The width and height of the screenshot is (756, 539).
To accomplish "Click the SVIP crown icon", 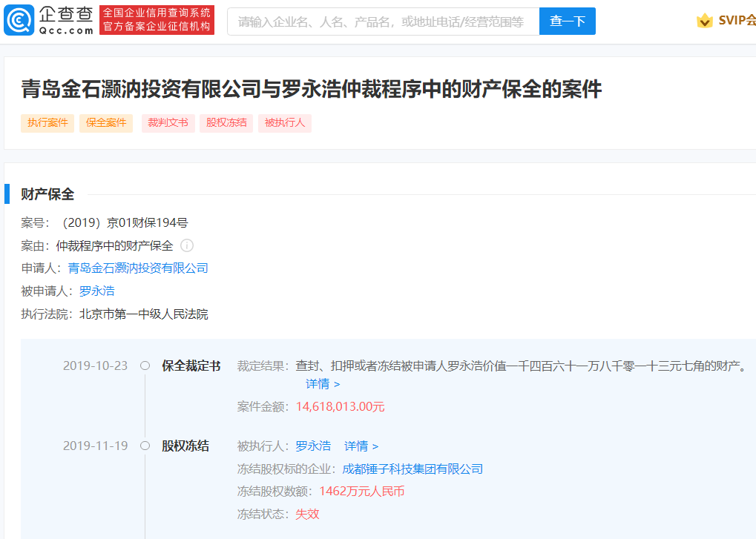I will coord(704,21).
